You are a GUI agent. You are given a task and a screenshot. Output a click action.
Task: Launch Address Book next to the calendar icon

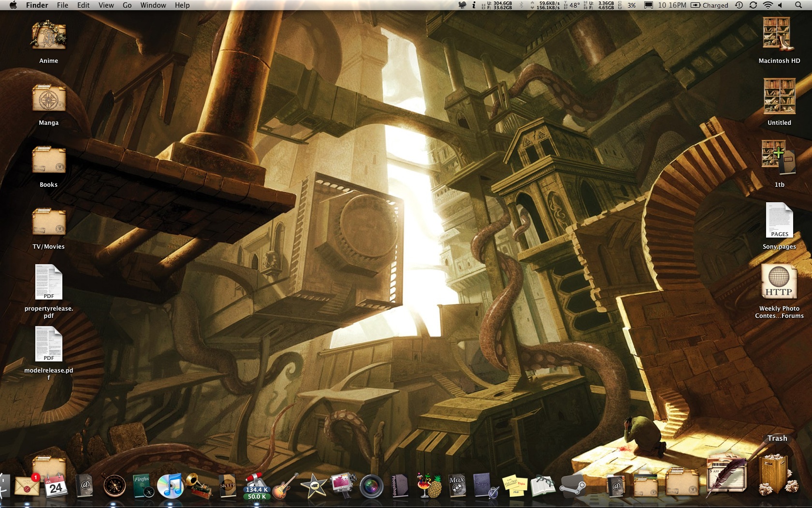(x=85, y=485)
